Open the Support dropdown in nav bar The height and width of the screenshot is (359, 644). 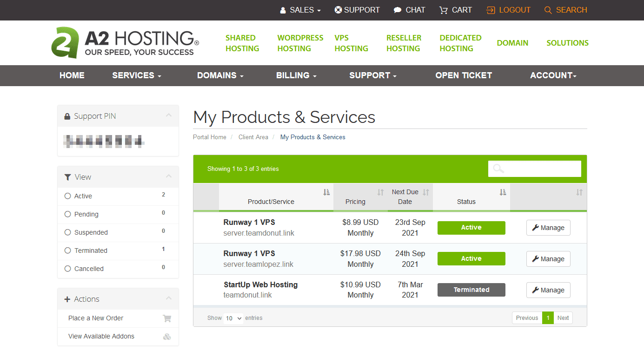(373, 75)
